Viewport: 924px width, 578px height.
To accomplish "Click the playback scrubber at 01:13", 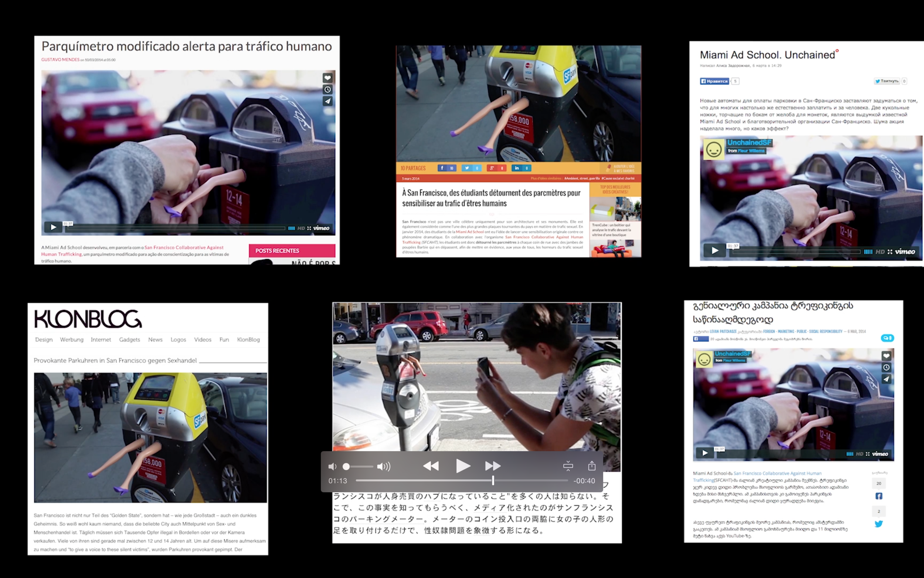I will pos(493,480).
